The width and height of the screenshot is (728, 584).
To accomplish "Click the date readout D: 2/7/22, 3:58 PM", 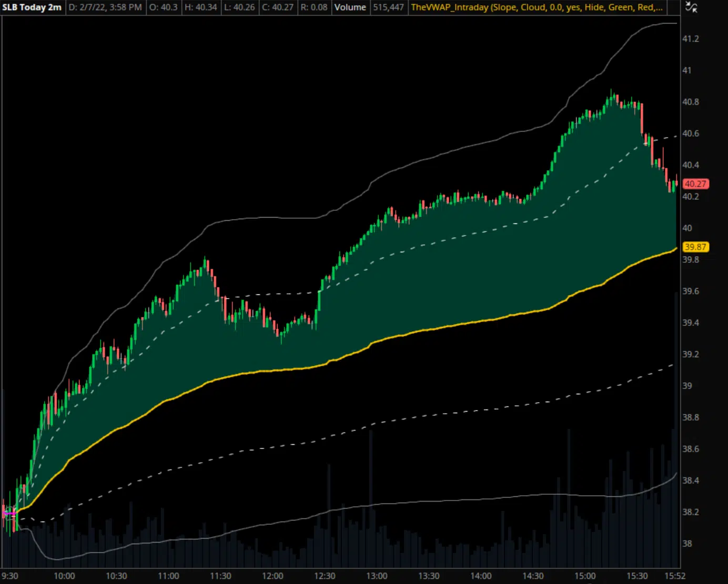I will (105, 7).
